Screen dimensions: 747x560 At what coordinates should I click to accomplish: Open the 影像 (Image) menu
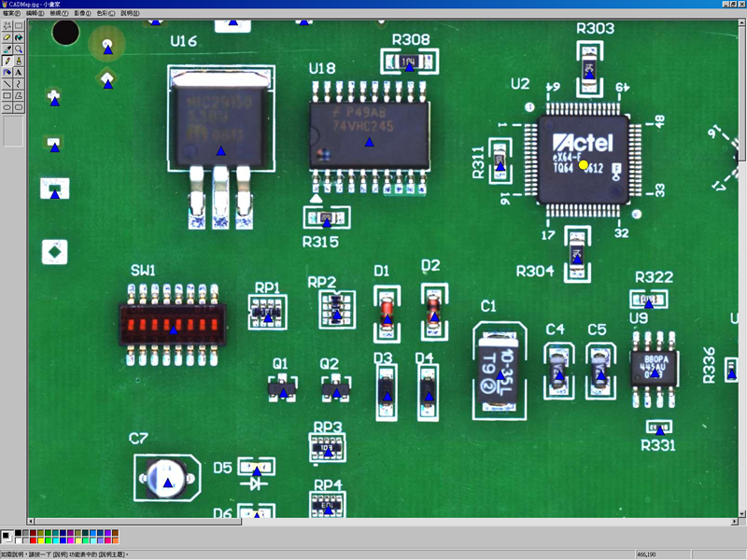tap(82, 13)
